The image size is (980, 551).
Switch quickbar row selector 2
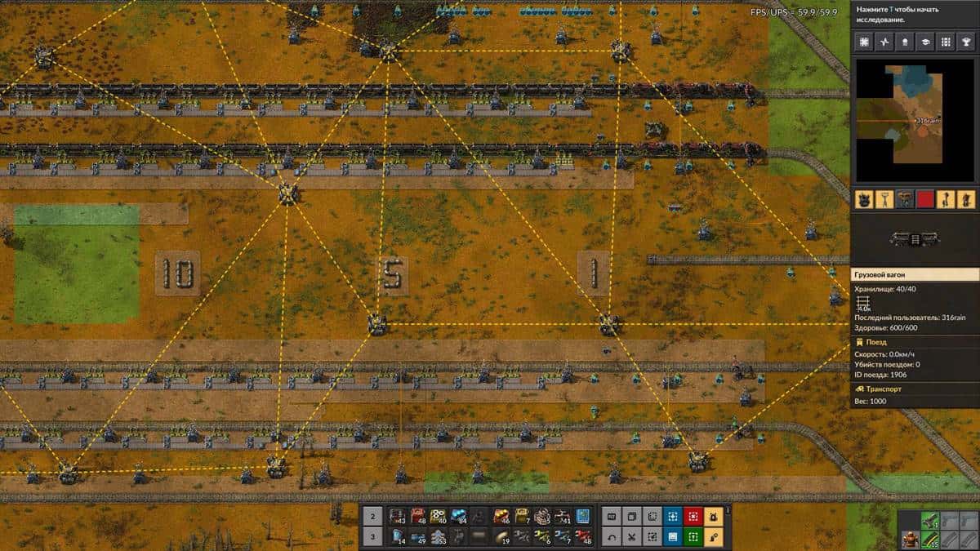tap(372, 516)
